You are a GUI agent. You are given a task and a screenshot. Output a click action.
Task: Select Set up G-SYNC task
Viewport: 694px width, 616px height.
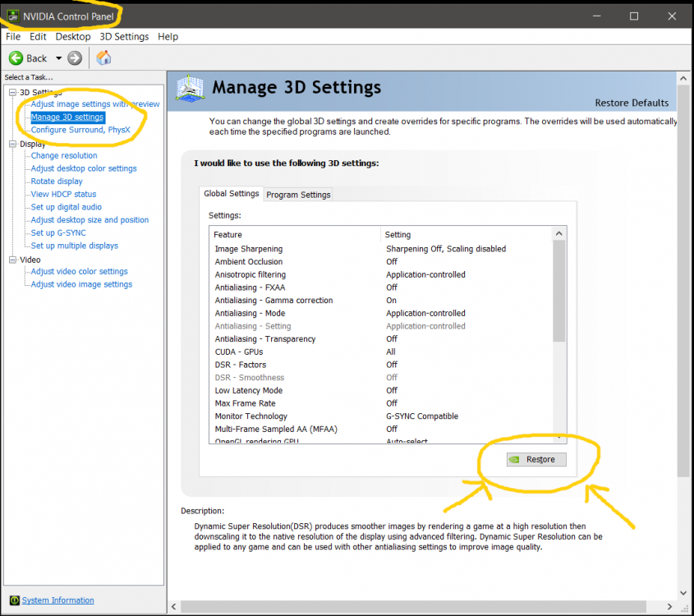tap(58, 232)
